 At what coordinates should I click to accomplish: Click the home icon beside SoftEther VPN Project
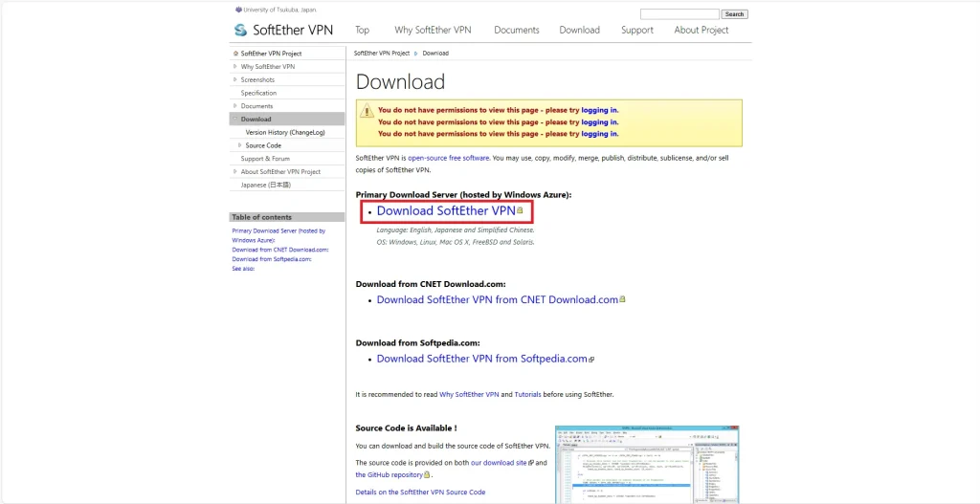235,54
